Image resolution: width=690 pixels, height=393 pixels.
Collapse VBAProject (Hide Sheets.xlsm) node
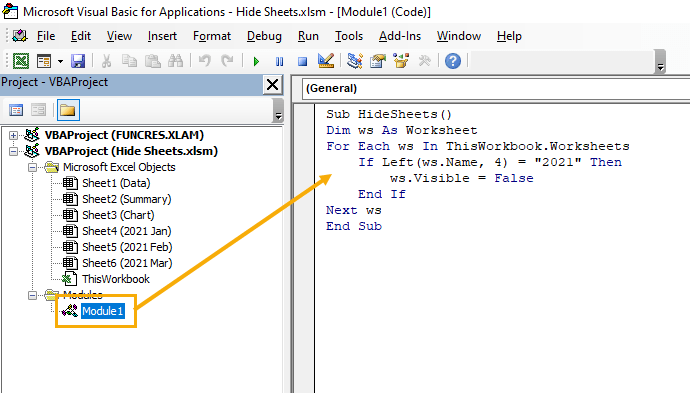tap(14, 151)
